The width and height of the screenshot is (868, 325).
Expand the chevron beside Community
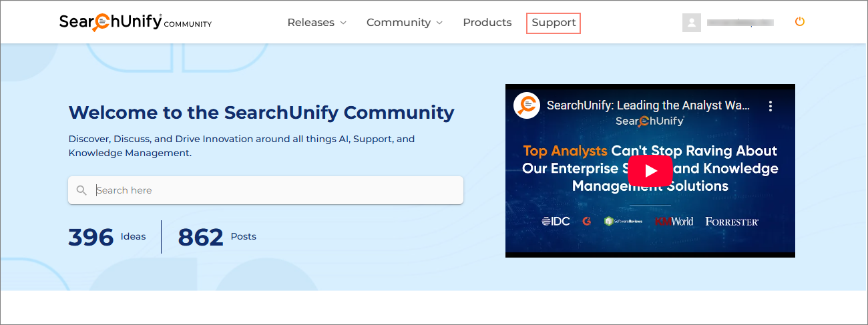coord(439,23)
